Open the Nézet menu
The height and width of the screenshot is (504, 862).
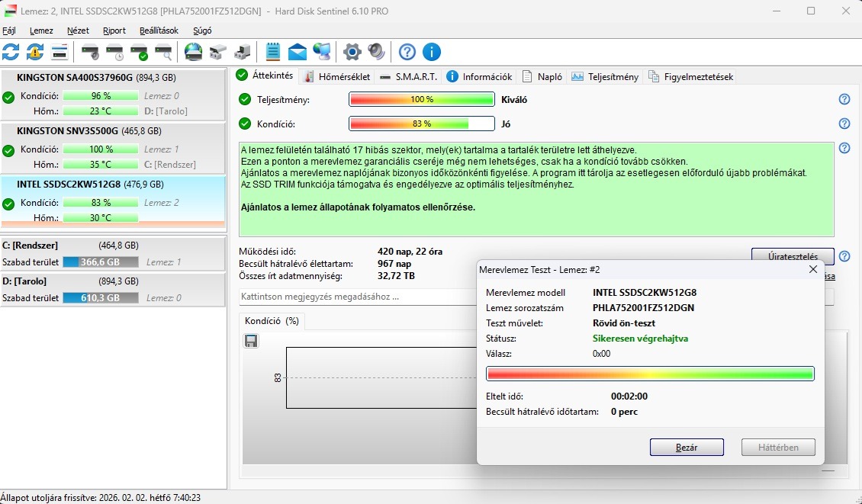click(x=78, y=30)
